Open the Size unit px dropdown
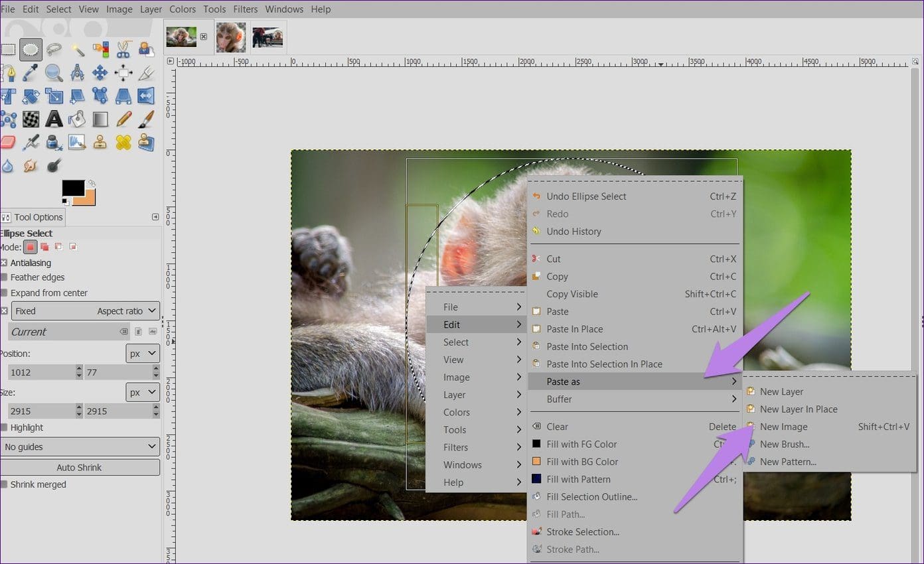This screenshot has width=924, height=564. [143, 392]
